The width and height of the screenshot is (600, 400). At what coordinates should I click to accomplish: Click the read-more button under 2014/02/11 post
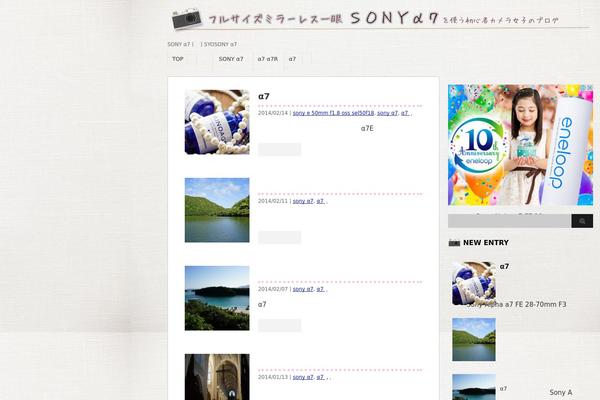pos(279,237)
